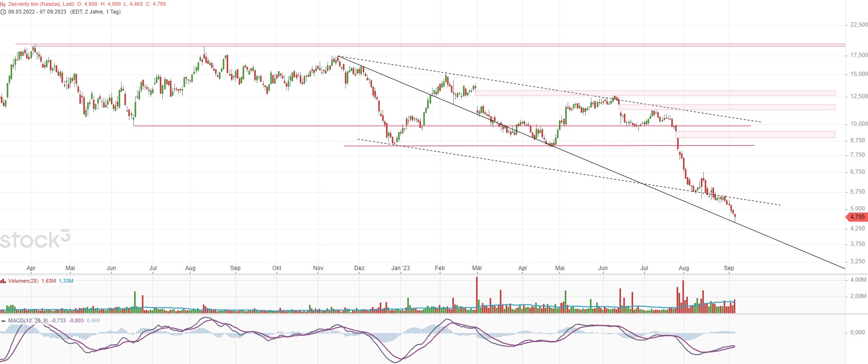Click the Jan '23 label on the time axis

pos(400,268)
